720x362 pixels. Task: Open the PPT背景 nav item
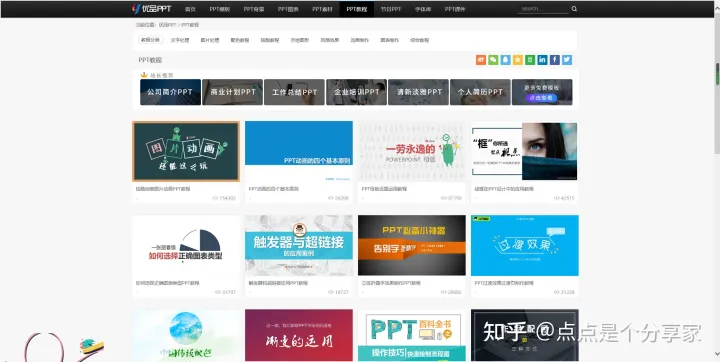coord(254,9)
